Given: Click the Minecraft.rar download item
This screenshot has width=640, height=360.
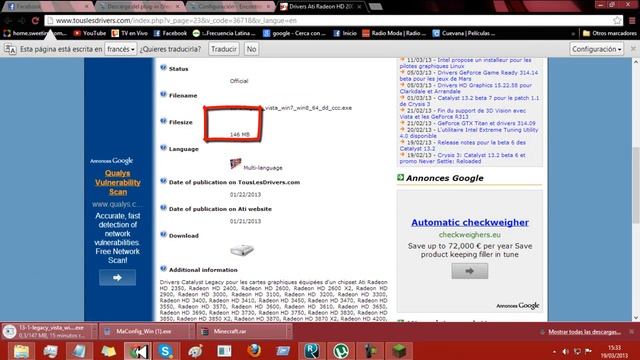Looking at the screenshot, I should coord(241,331).
